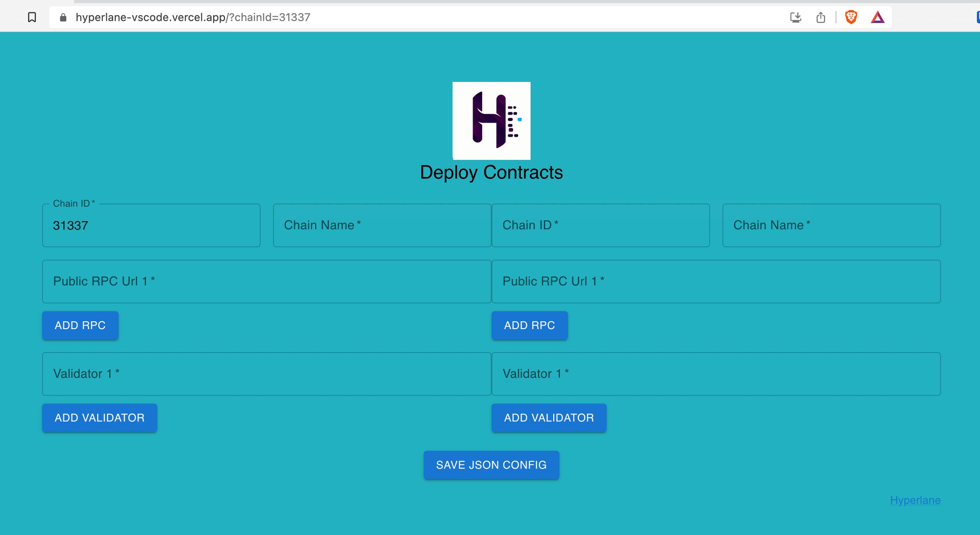Open the Hyperlane link at the bottom
Screen dimensions: 980x535
click(915, 500)
